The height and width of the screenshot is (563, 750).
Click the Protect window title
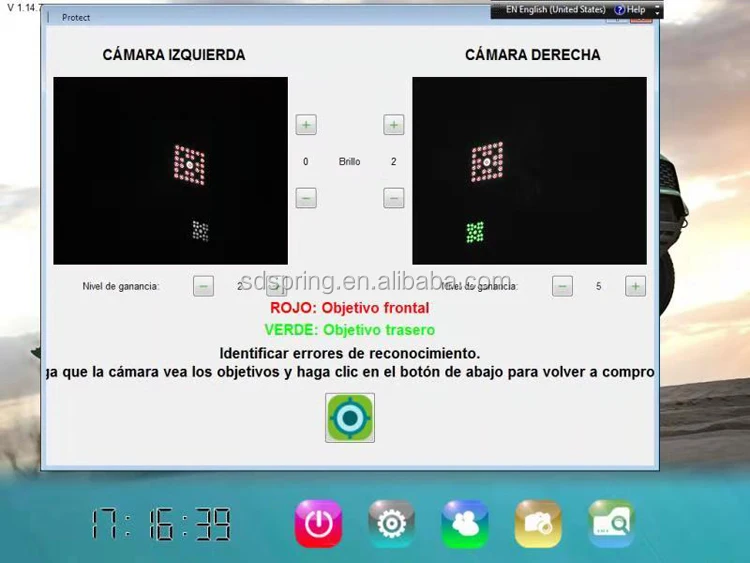click(76, 18)
